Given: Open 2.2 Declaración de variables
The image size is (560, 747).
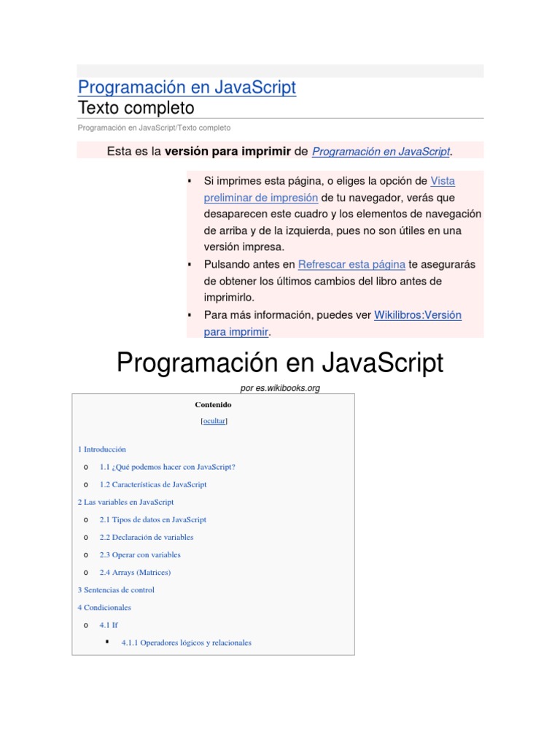Looking at the screenshot, I should coord(146,538).
